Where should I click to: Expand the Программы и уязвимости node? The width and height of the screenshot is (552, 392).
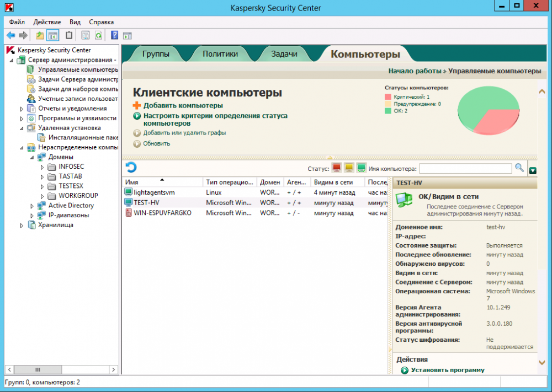22,119
